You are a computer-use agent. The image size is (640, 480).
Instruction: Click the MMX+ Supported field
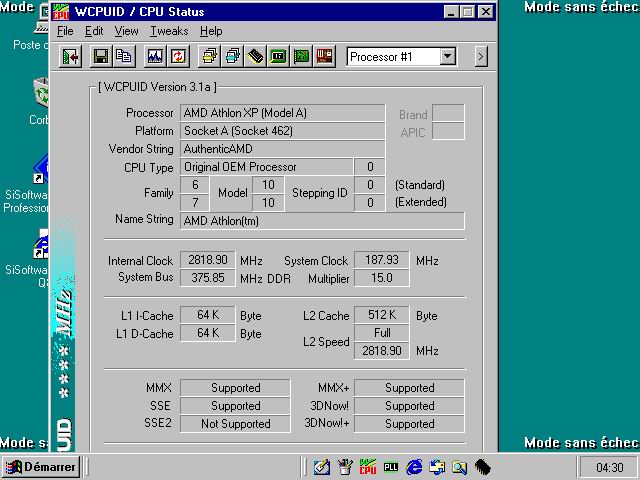point(409,388)
